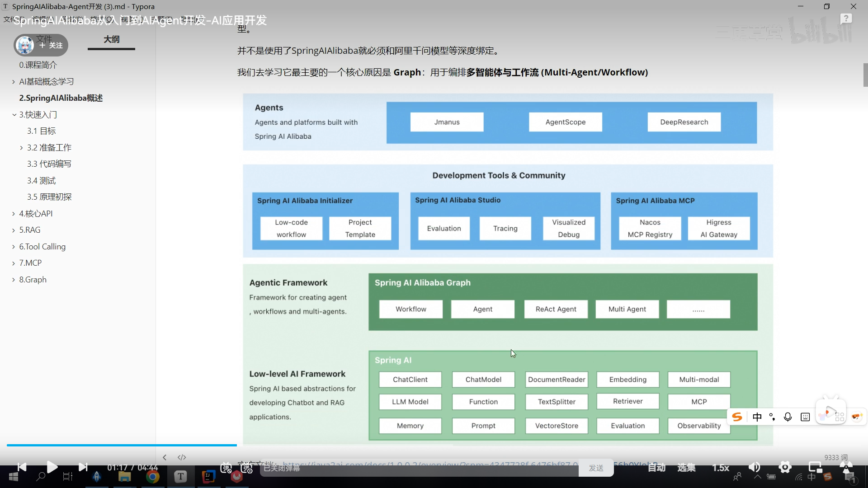Image resolution: width=868 pixels, height=488 pixels.
Task: Enter picture-in-picture mode
Action: click(815, 467)
